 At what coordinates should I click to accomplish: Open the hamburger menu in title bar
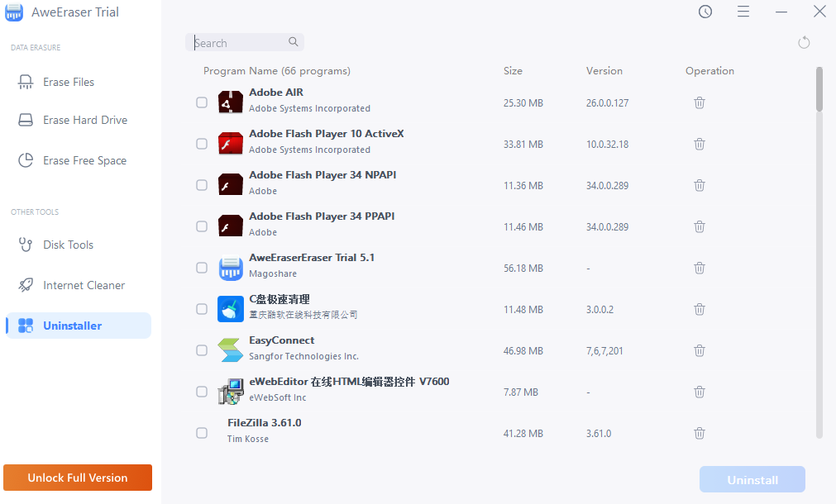pos(743,12)
